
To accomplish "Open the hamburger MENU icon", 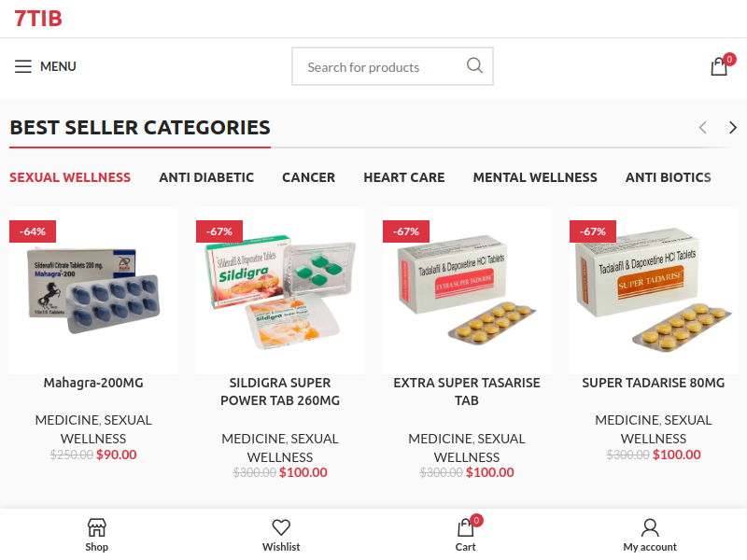I will click(22, 66).
